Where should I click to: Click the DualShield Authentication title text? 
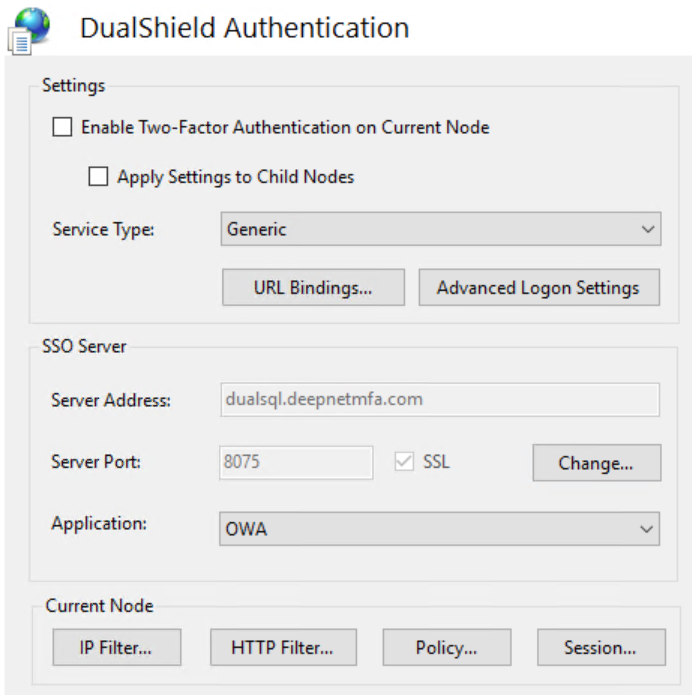point(244,28)
